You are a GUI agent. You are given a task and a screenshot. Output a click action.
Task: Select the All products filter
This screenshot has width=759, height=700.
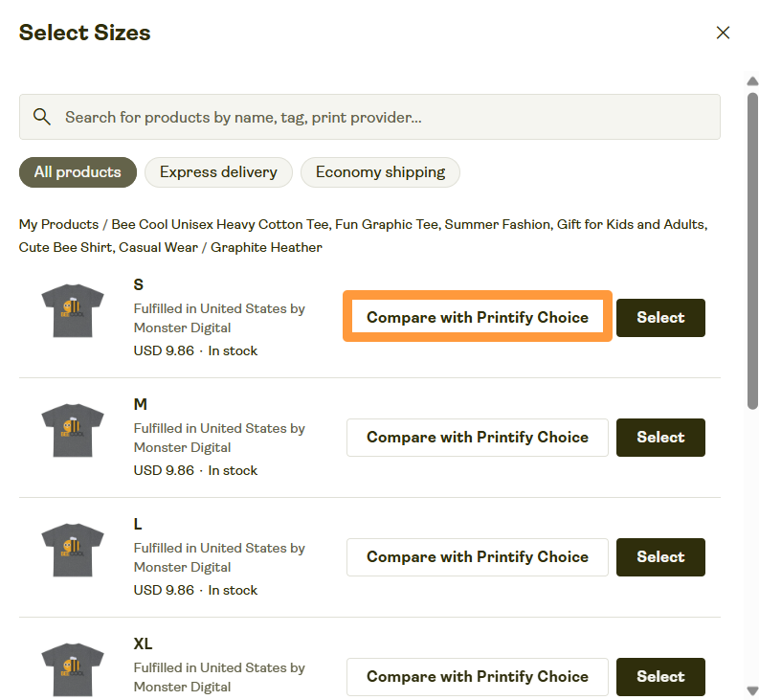click(x=78, y=172)
